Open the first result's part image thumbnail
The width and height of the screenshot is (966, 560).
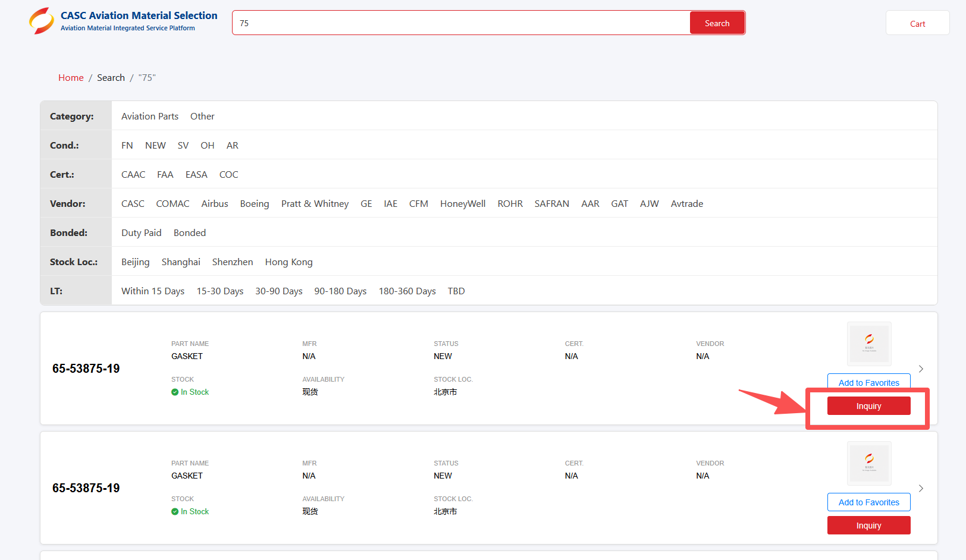point(869,344)
